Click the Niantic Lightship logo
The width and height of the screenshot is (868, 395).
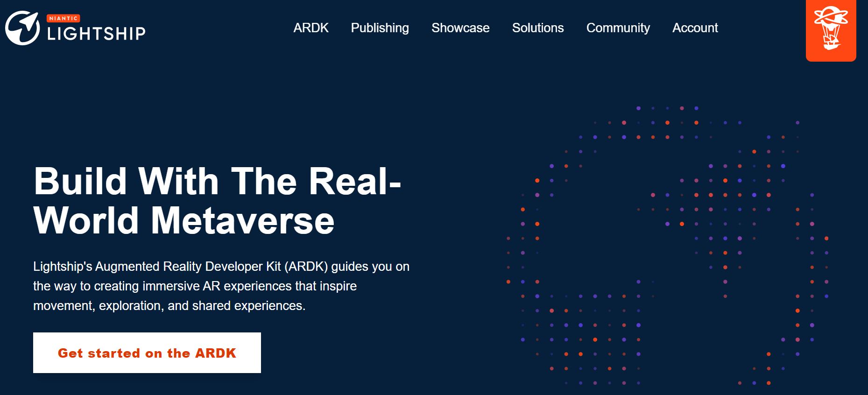tap(75, 28)
